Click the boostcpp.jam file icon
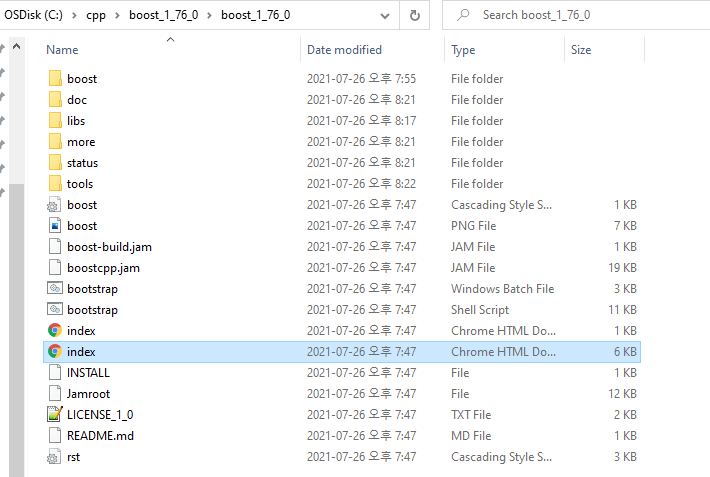710x477 pixels. [55, 267]
